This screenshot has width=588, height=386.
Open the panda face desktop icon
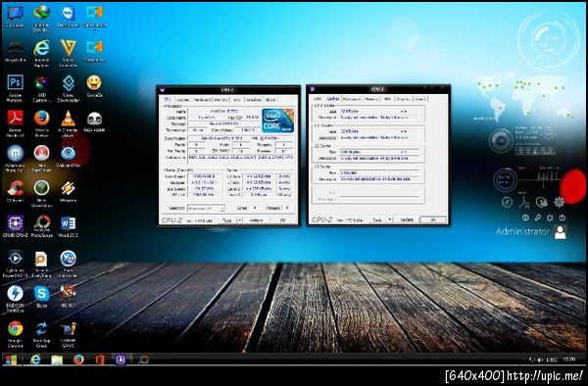click(94, 121)
